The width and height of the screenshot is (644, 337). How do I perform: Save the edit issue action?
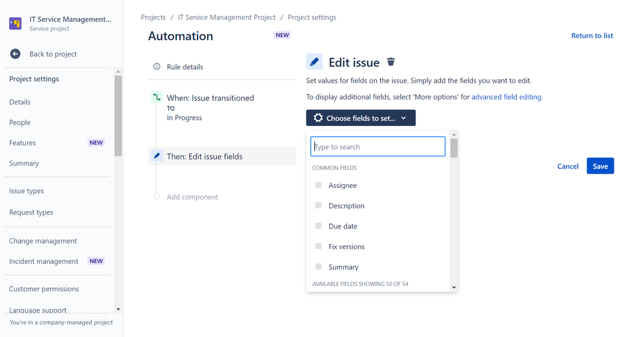tap(600, 167)
